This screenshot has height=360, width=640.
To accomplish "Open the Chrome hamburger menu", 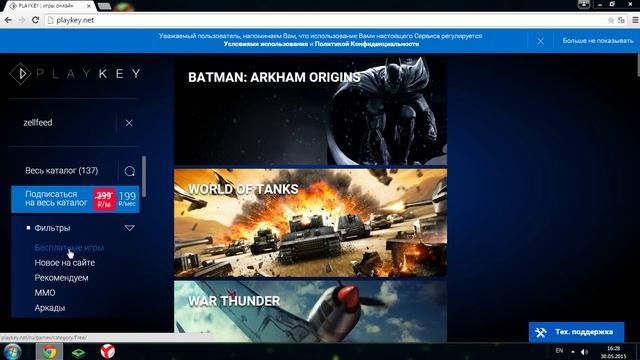I will click(x=635, y=20).
